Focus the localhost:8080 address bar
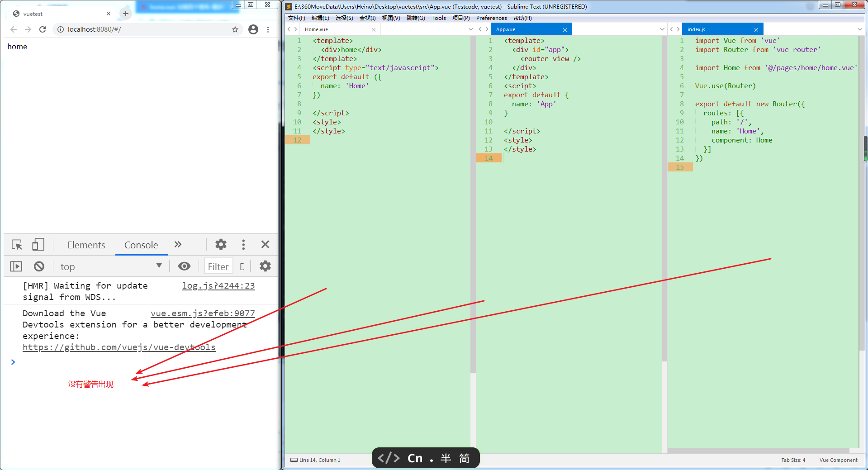Viewport: 868px width, 470px height. pyautogui.click(x=147, y=29)
